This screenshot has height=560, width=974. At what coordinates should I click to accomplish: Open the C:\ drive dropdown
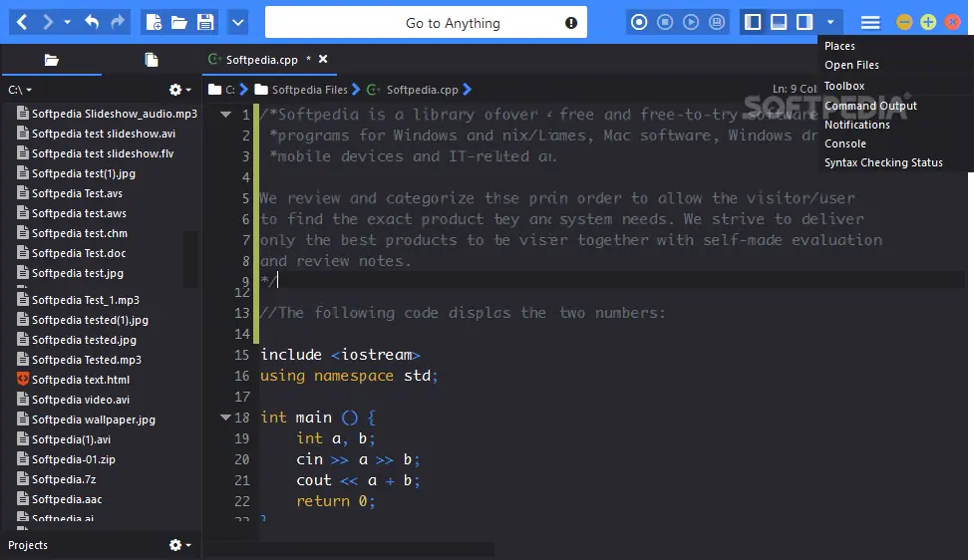(20, 90)
